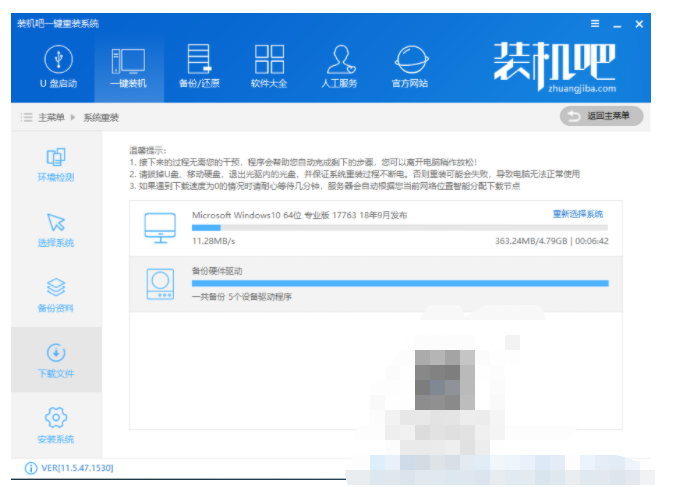This screenshot has width=686, height=487.
Task: Click 主菜单 in the breadcrumb
Action: tap(53, 118)
